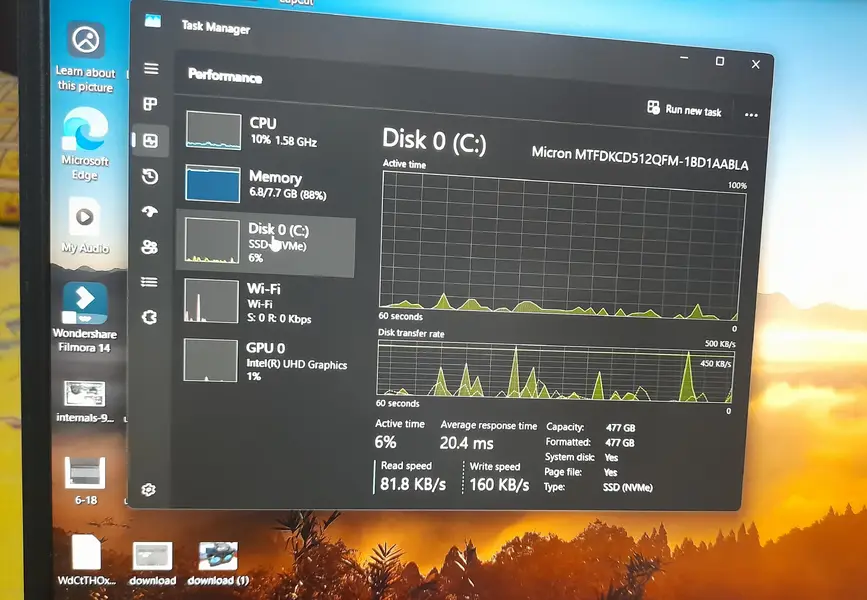Select the CPU performance item
The height and width of the screenshot is (600, 867).
[265, 131]
